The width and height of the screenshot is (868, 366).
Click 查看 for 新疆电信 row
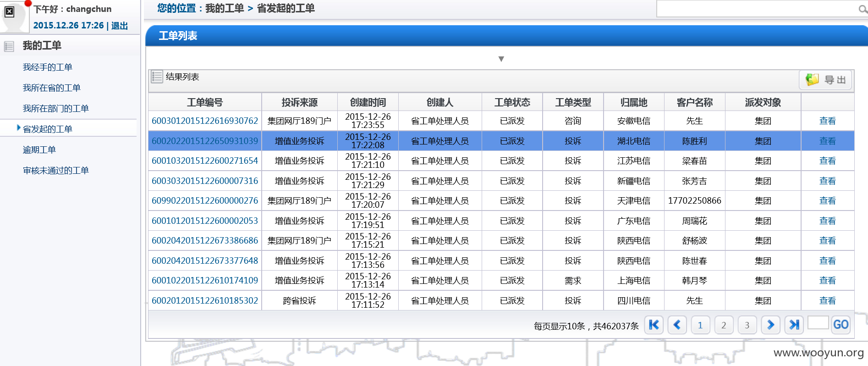click(x=827, y=181)
